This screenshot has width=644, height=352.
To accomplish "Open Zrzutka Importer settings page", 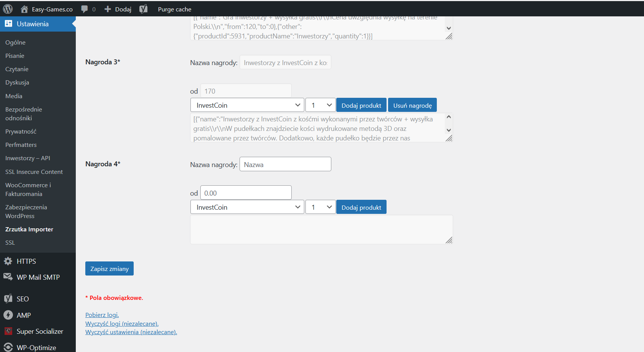I will [29, 229].
